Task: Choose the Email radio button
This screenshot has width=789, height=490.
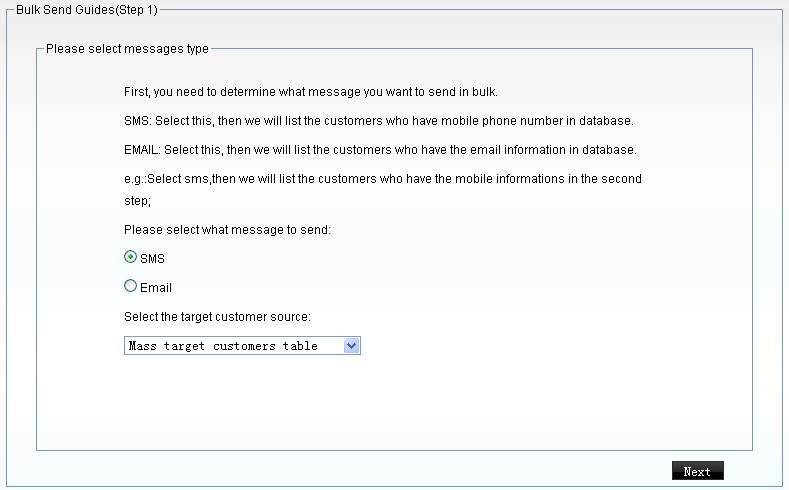Action: (x=130, y=286)
